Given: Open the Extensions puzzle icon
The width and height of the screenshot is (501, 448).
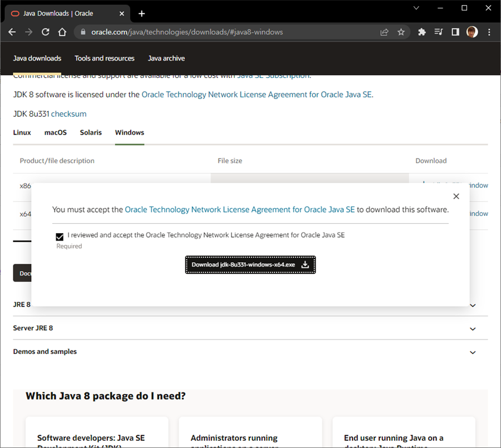Looking at the screenshot, I should click(422, 32).
